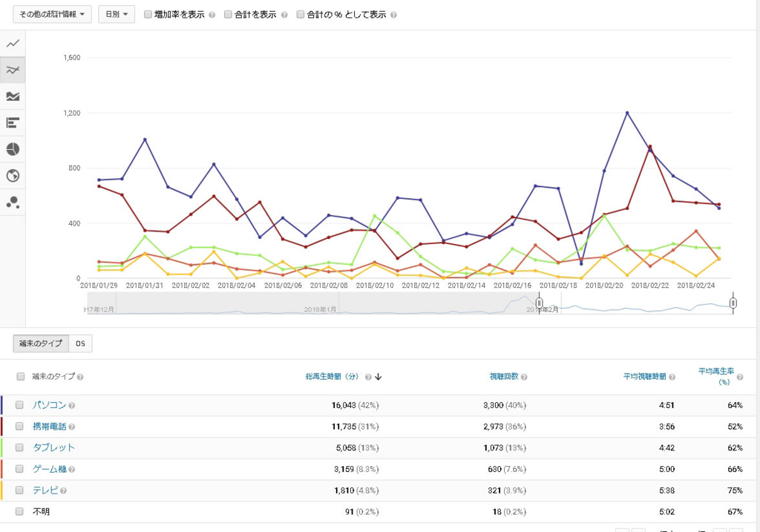Viewport: 760px width, 532px height.
Task: Switch to the stacked area chart icon
Action: coord(13,96)
